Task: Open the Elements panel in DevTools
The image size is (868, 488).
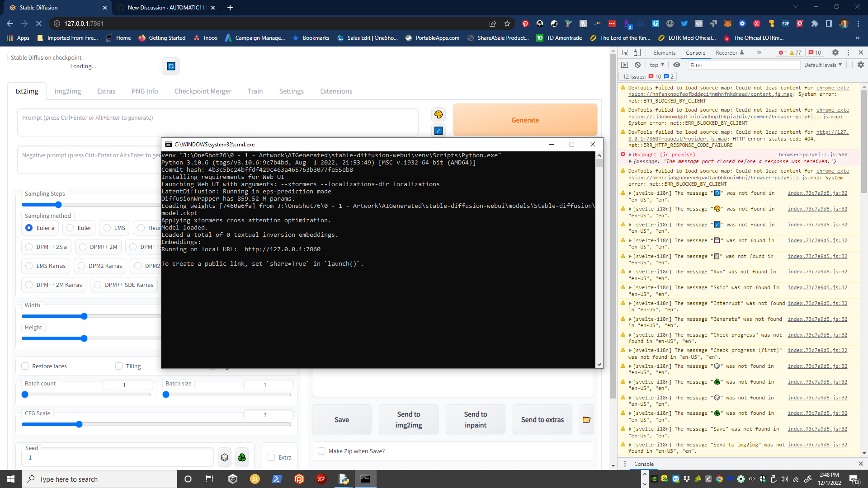Action: tap(664, 52)
